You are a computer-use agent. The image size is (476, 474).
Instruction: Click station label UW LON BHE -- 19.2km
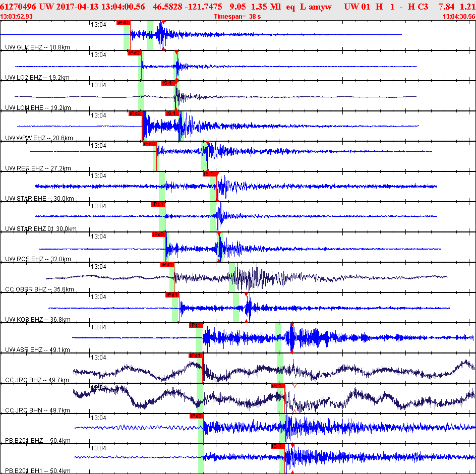pos(38,108)
